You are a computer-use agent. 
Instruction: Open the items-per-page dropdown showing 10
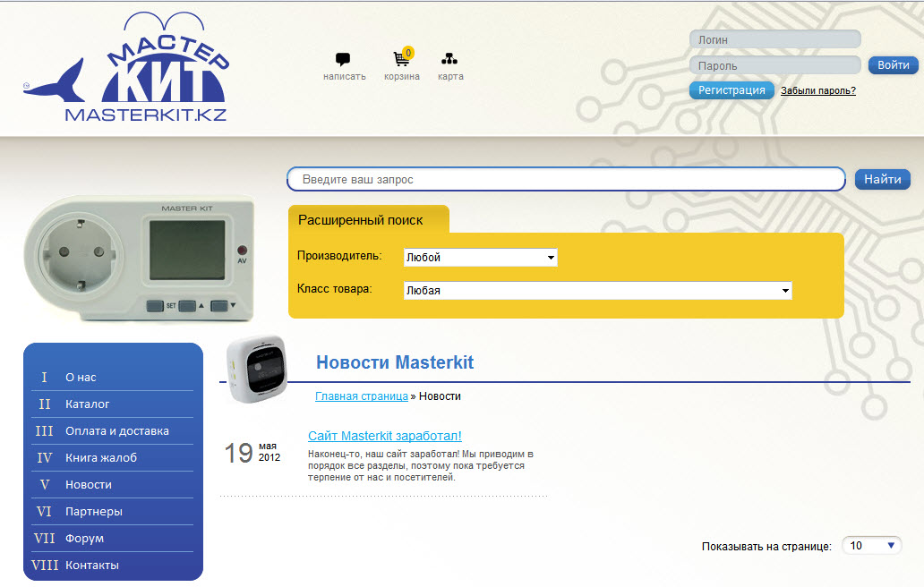pyautogui.click(x=870, y=546)
